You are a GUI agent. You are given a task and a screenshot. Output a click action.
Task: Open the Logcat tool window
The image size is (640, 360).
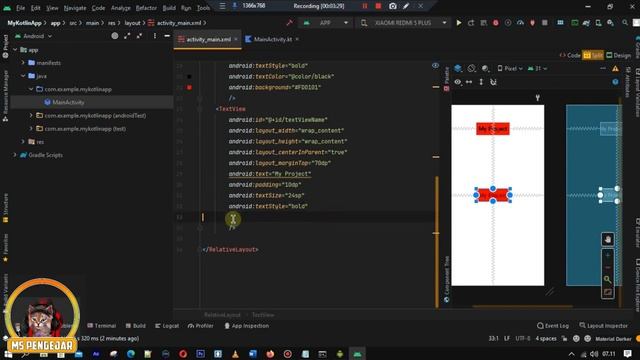pyautogui.click(x=167, y=326)
